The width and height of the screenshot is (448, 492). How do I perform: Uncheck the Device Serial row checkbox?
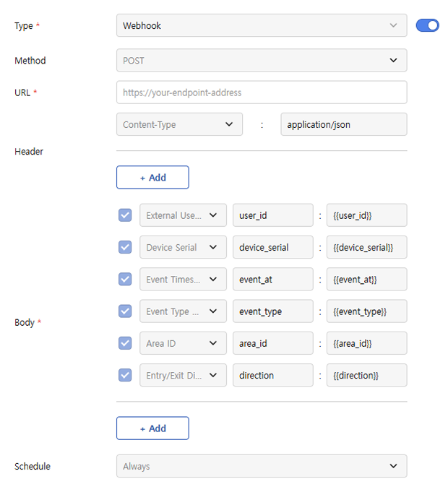(x=125, y=247)
